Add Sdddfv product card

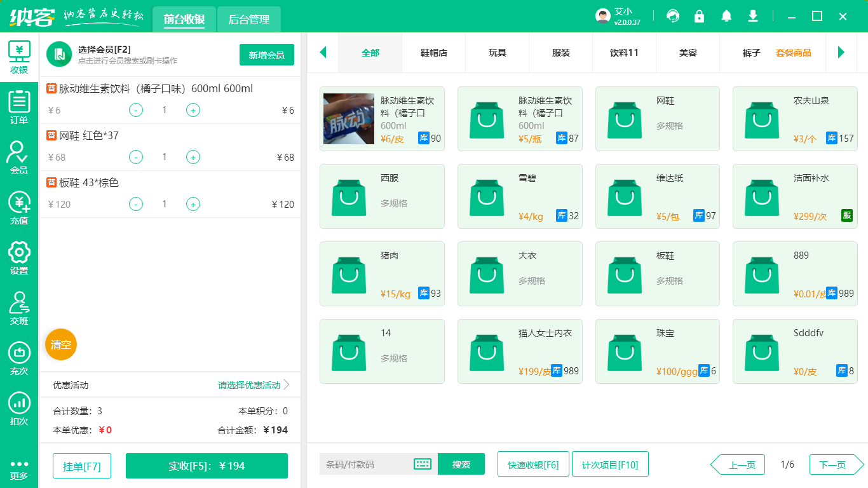795,351
